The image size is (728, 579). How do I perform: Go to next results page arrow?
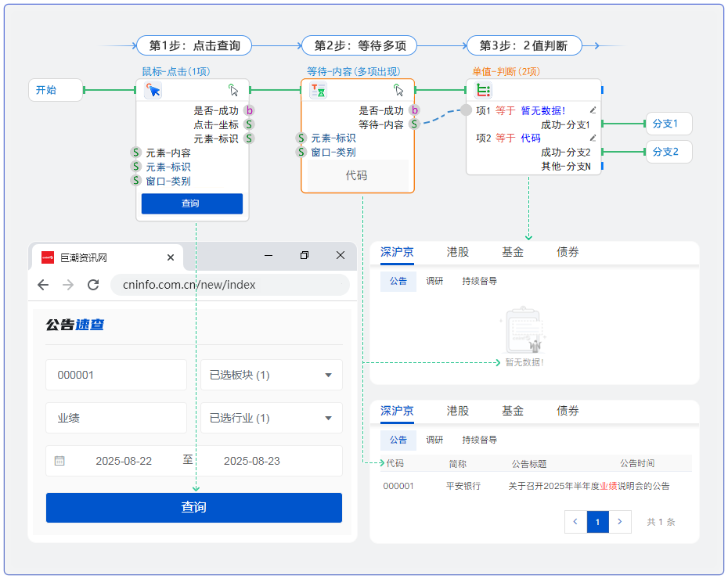[620, 522]
